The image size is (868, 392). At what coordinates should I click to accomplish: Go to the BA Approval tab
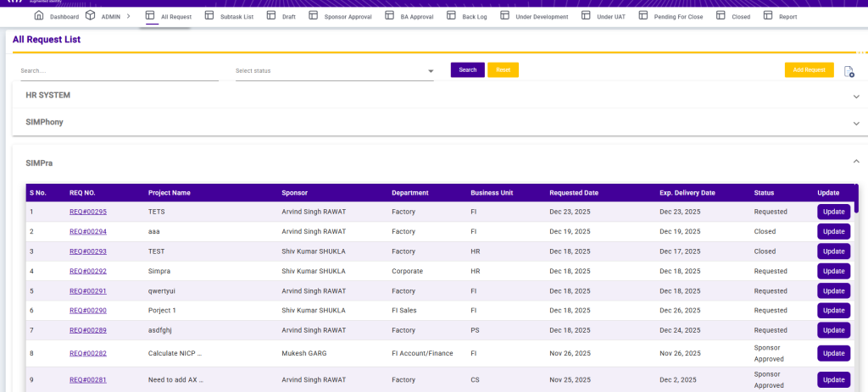(415, 17)
